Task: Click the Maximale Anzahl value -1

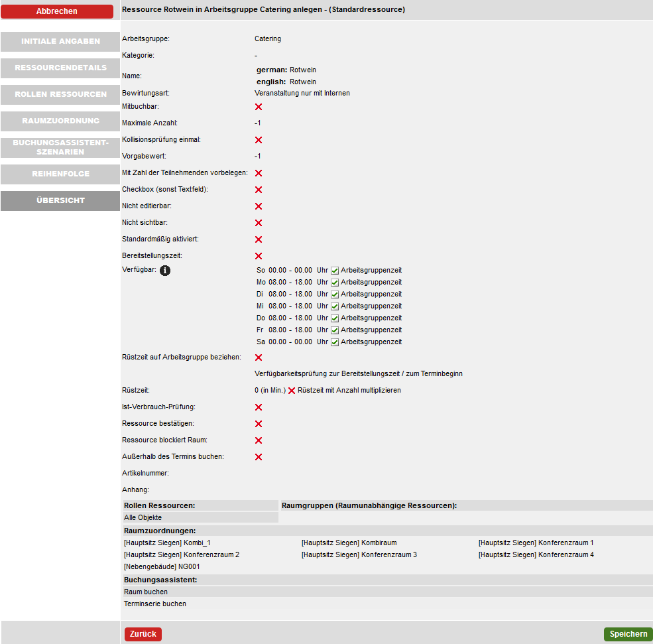Action: (258, 123)
